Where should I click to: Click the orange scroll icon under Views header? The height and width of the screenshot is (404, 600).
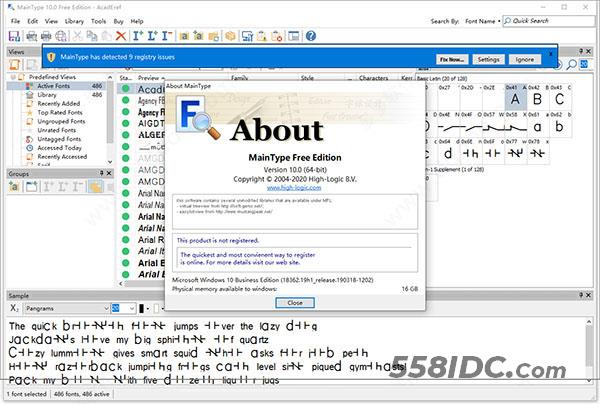tap(15, 65)
